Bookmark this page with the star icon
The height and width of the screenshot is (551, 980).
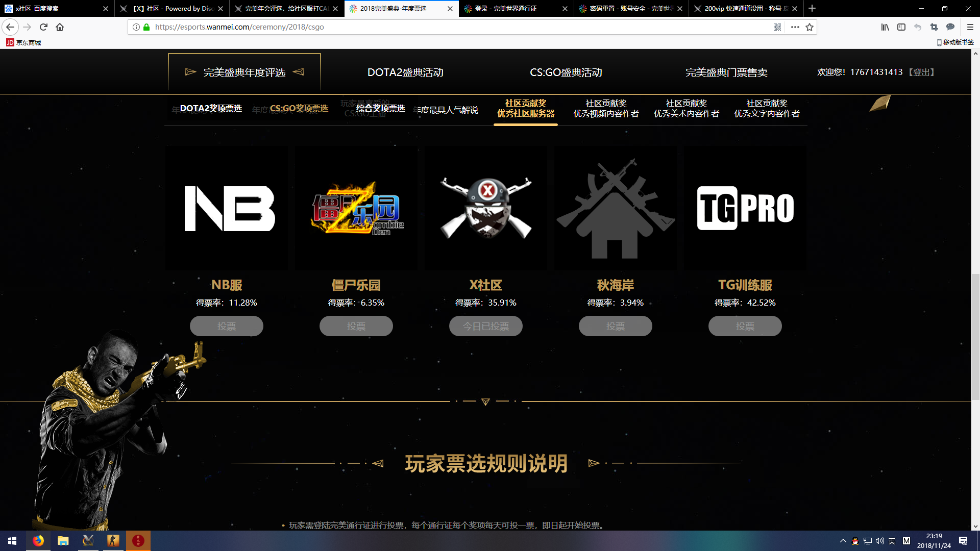[x=810, y=27]
